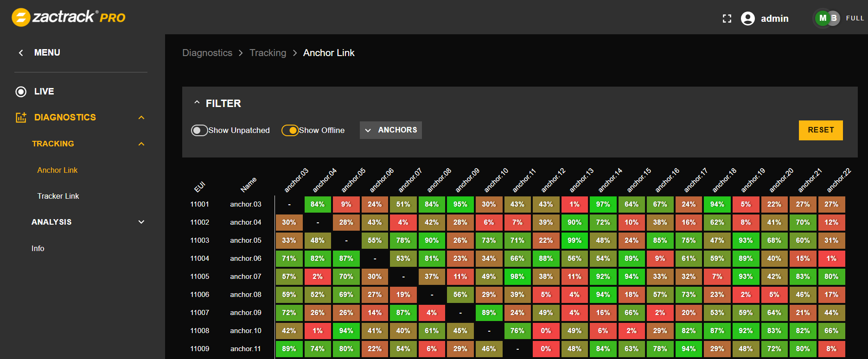Click the anchor.03 column header
The height and width of the screenshot is (359, 868).
tap(296, 180)
